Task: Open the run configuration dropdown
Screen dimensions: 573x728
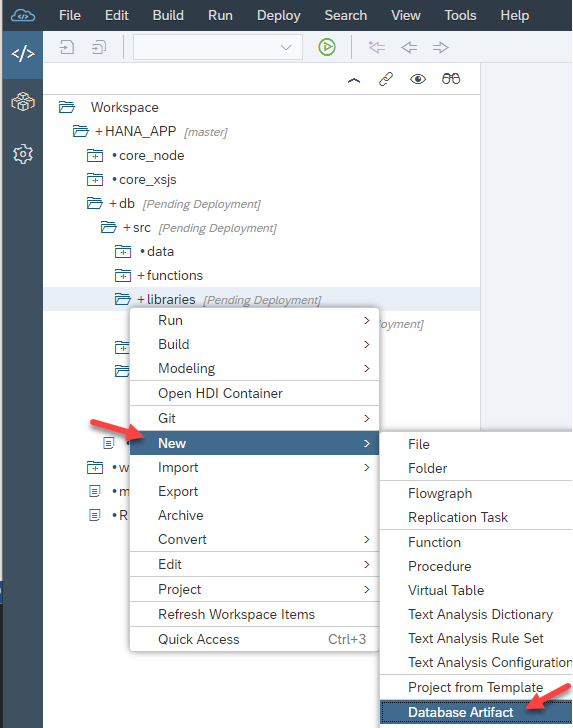Action: [x=218, y=47]
